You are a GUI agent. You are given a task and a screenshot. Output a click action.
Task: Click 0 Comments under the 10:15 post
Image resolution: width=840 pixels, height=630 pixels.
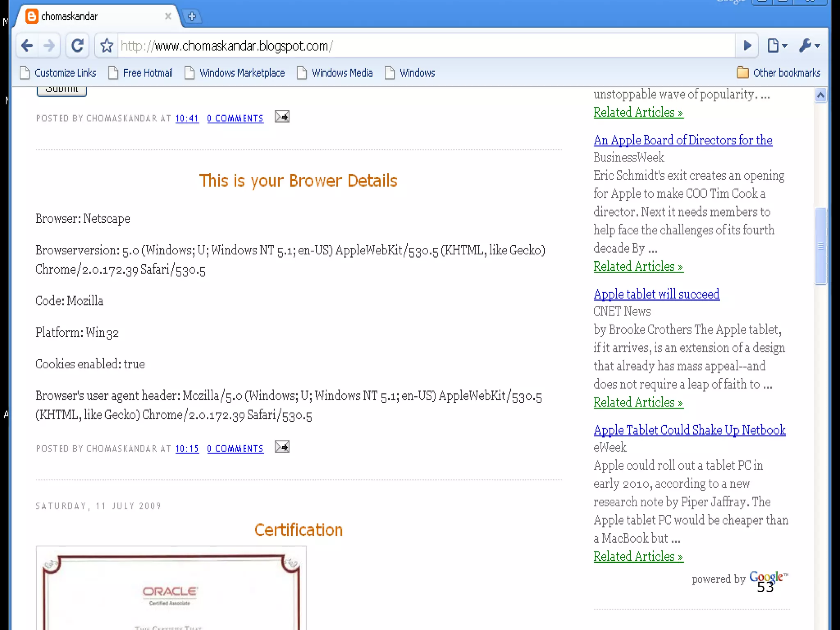235,449
